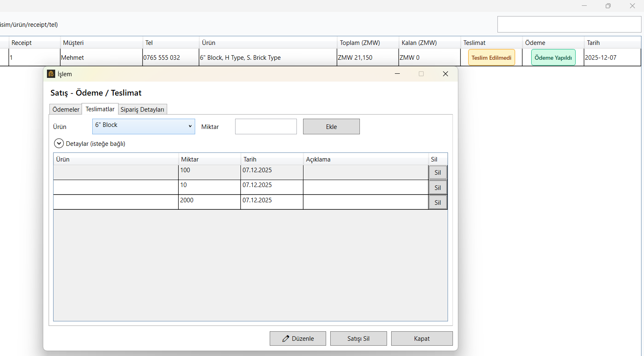Screen dimensions: 644x356
Task: Select the quantity 2000 cell in deliveries
Action: [210, 202]
